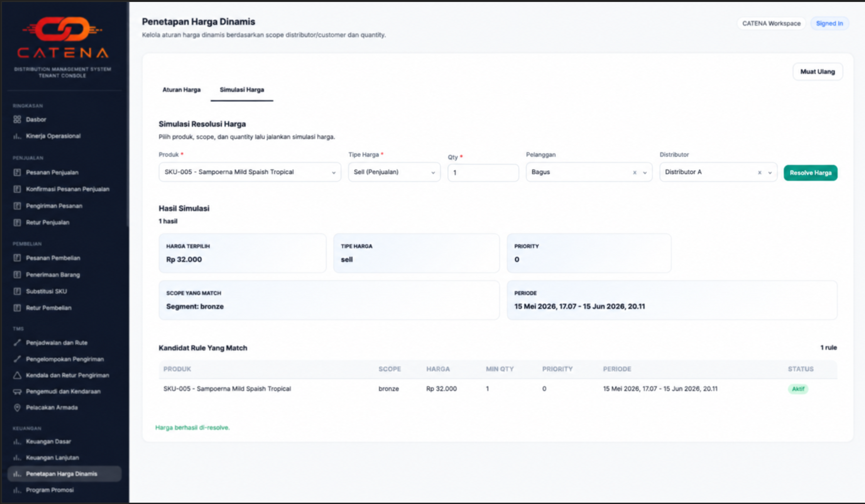Click the Pesanan Pembelian icon

[17, 258]
